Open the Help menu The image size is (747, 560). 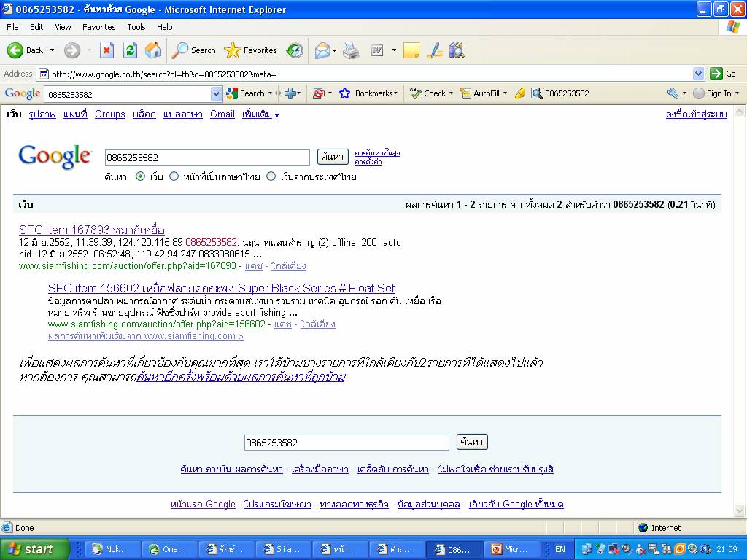pos(164,27)
